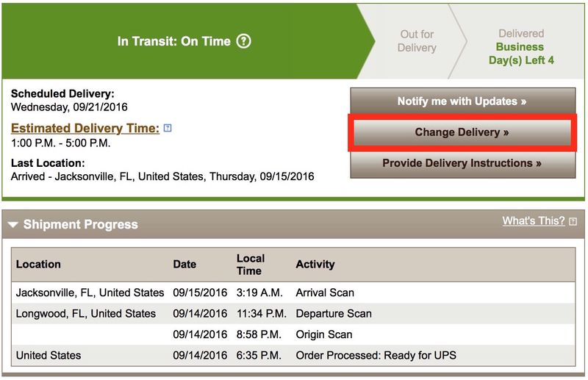Click the Date column header

(184, 264)
